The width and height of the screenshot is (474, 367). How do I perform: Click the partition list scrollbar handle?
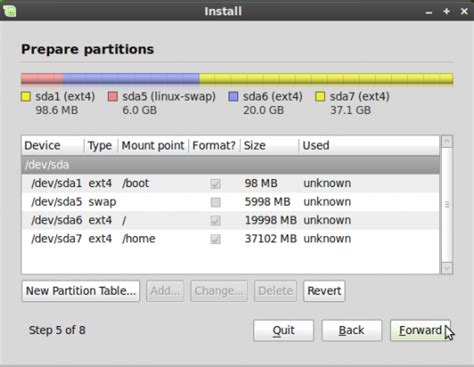click(x=447, y=205)
